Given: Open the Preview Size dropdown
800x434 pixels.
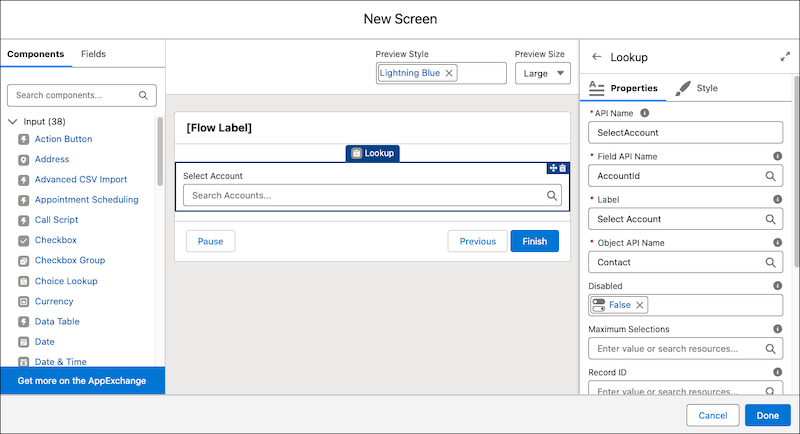Looking at the screenshot, I should tap(542, 73).
